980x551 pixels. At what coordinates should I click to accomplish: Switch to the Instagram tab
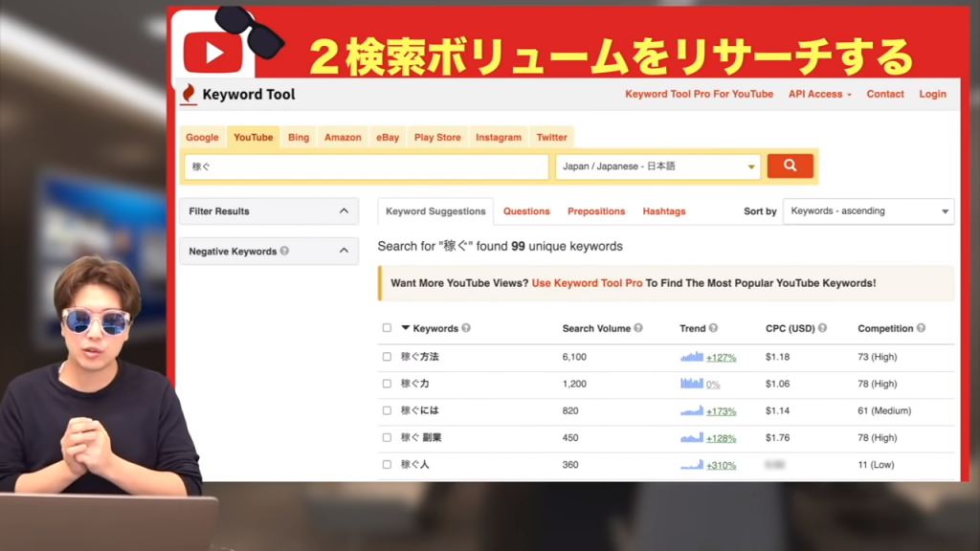tap(498, 137)
